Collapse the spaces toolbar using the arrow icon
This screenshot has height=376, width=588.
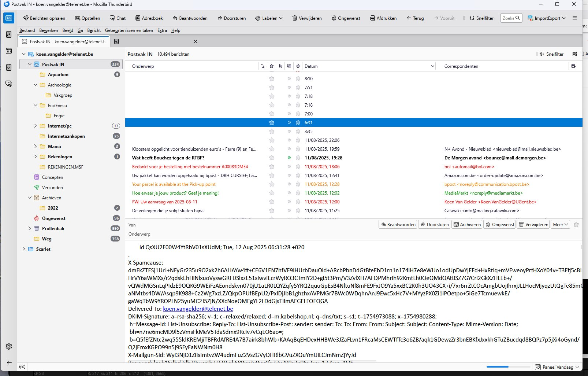(9, 362)
